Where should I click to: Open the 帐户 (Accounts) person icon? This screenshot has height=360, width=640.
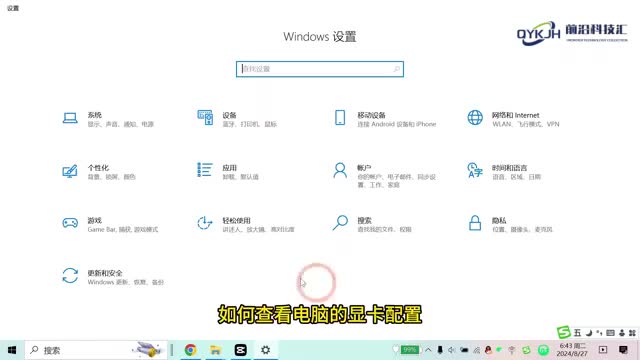pyautogui.click(x=340, y=170)
